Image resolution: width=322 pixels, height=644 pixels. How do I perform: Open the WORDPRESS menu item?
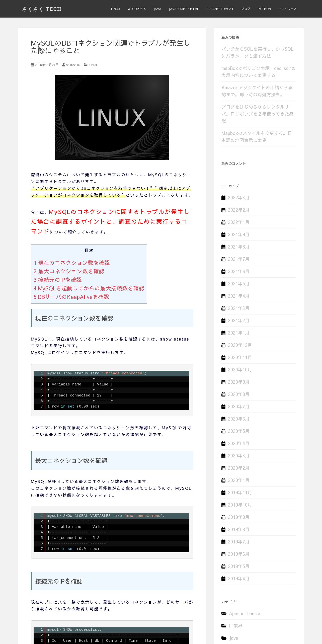click(x=137, y=9)
